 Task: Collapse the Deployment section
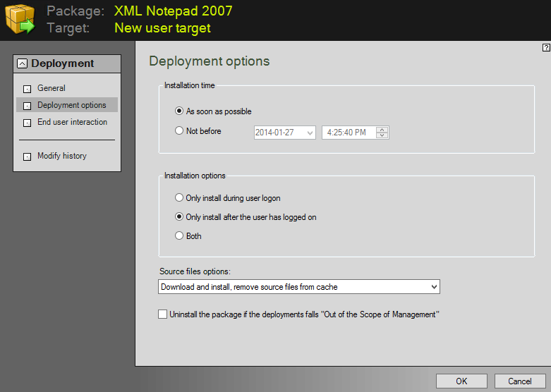click(x=22, y=63)
